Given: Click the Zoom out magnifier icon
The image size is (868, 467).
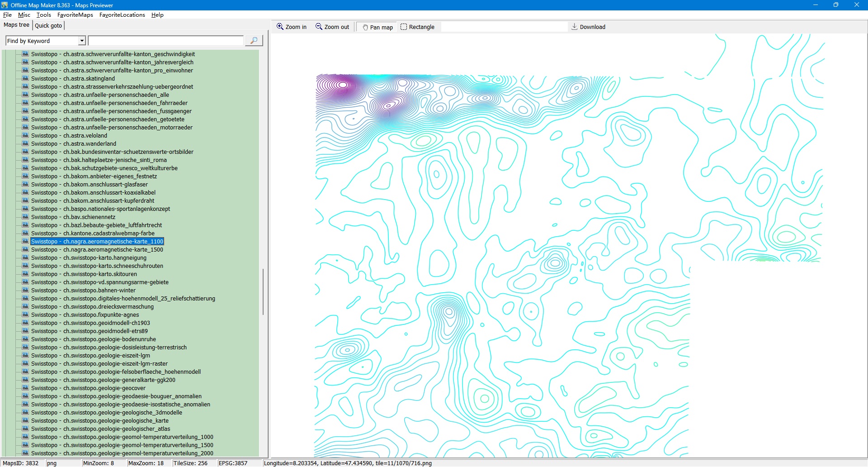Looking at the screenshot, I should click(x=319, y=27).
